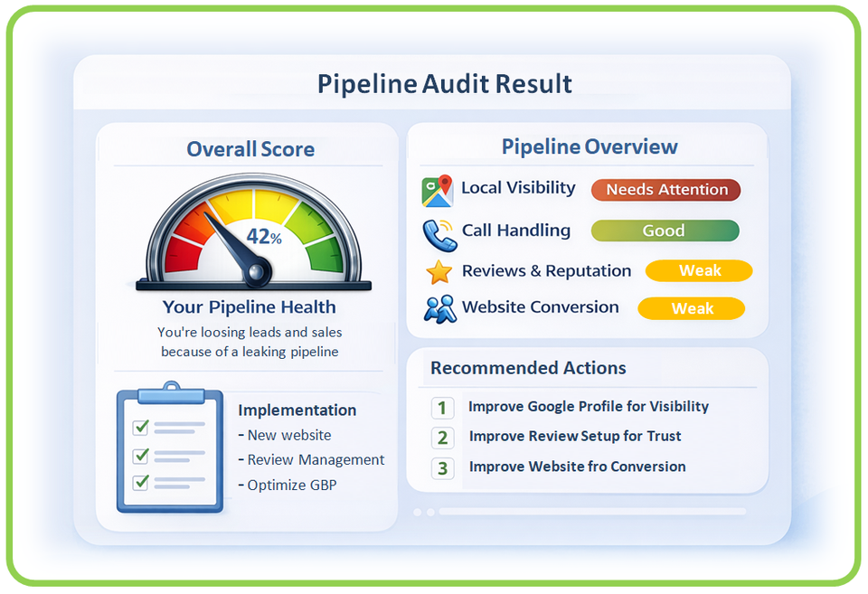Viewport: 868px width, 594px height.
Task: Select the Implementation section heading
Action: [x=297, y=410]
